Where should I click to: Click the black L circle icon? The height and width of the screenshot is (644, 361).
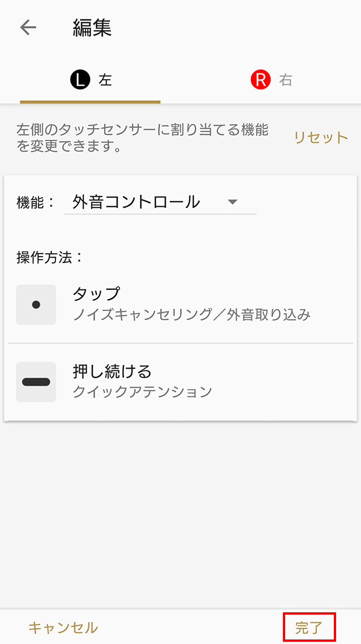[x=80, y=80]
